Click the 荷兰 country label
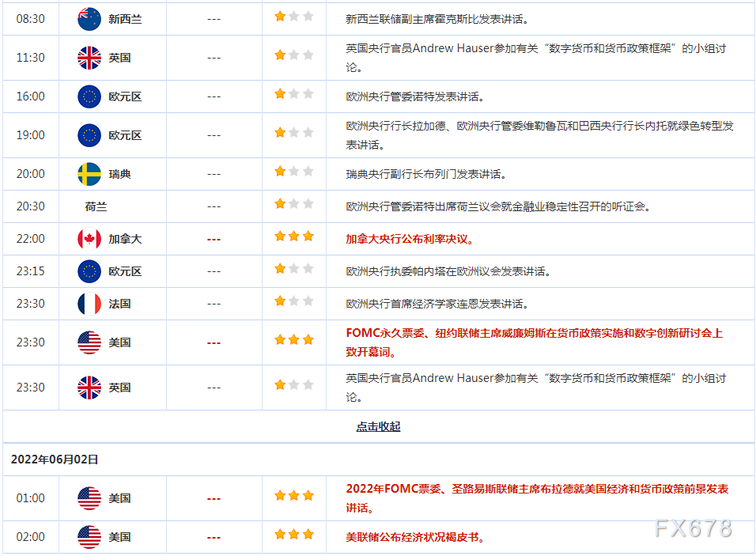Image resolution: width=756 pixels, height=556 pixels. pyautogui.click(x=96, y=206)
